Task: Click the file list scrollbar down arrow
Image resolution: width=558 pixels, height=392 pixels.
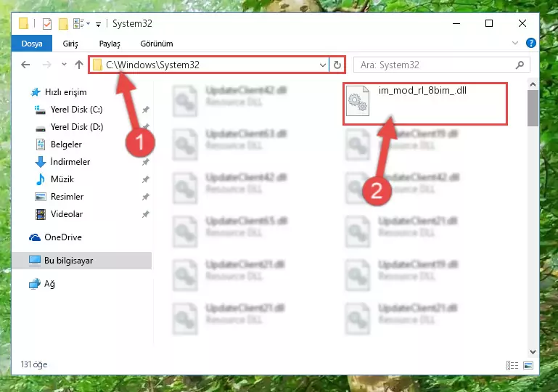Action: [x=533, y=352]
